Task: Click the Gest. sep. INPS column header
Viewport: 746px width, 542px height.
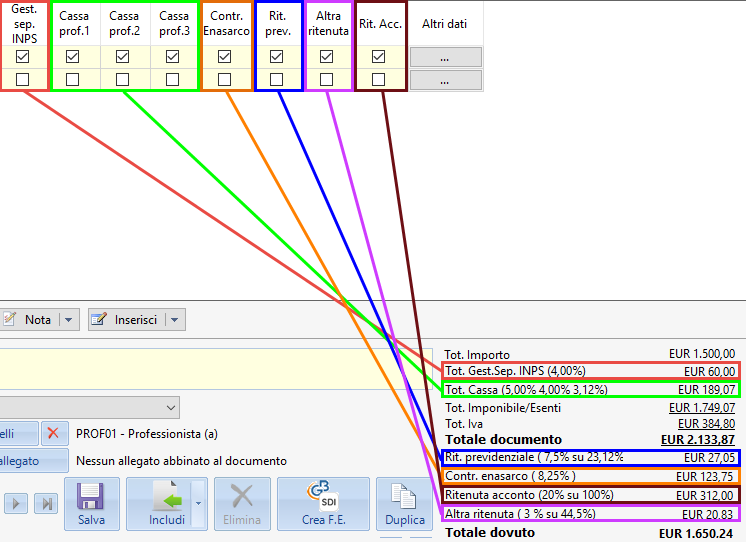Action: [x=24, y=24]
